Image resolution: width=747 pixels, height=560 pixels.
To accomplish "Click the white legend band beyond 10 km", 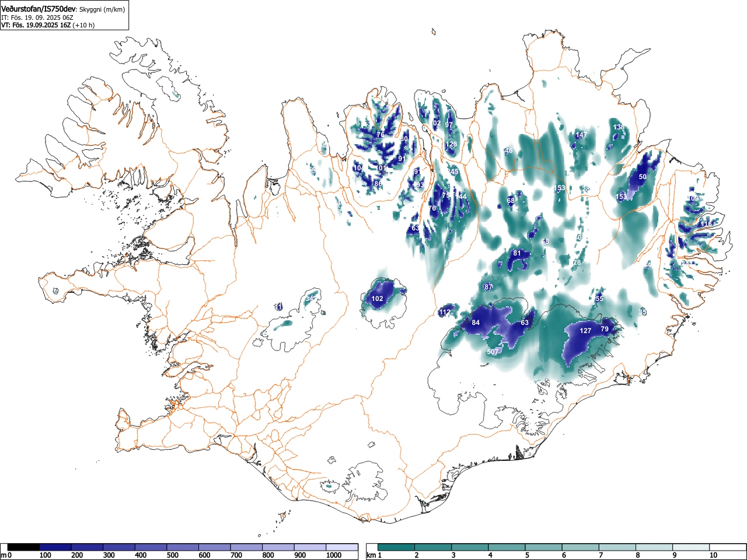I will click(727, 547).
